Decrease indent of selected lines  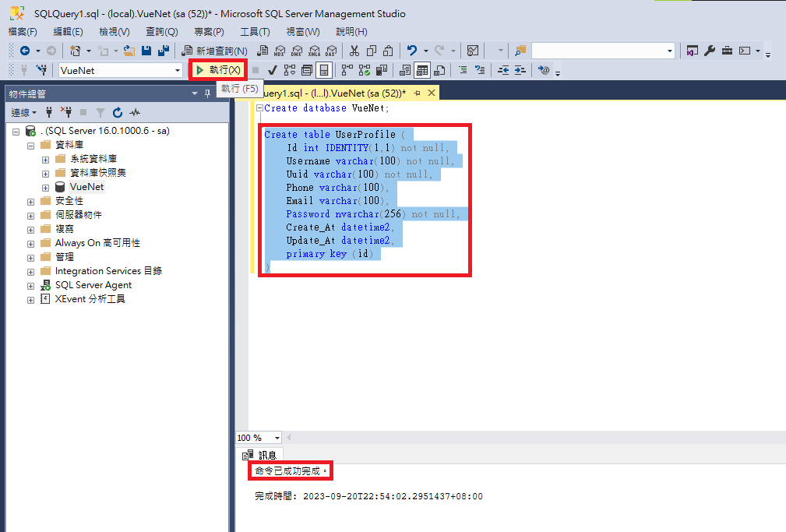coord(503,70)
